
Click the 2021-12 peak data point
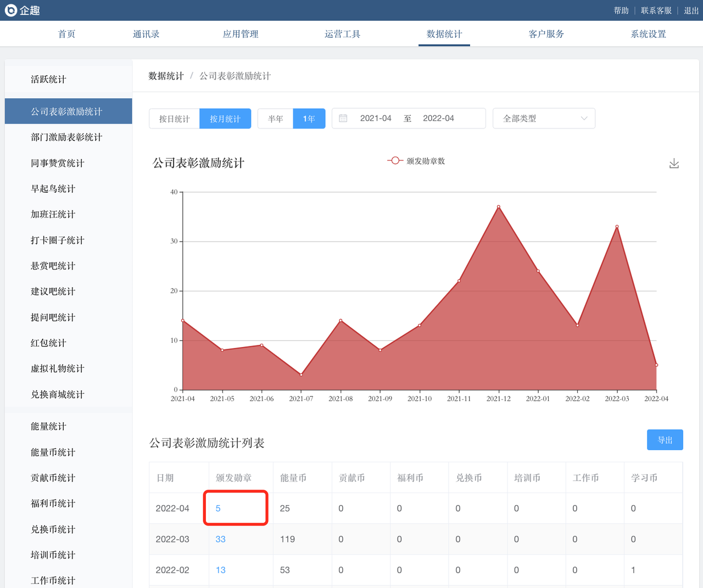pos(499,207)
